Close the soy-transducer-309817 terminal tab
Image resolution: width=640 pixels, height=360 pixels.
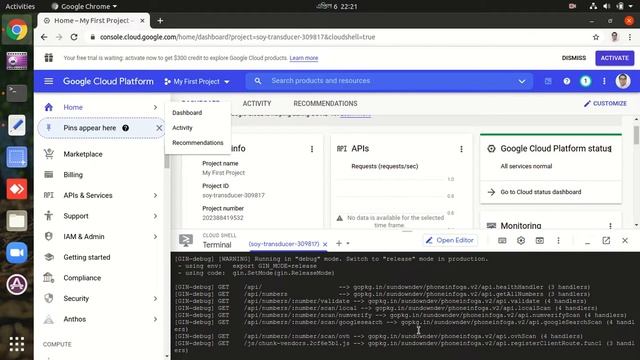325,244
